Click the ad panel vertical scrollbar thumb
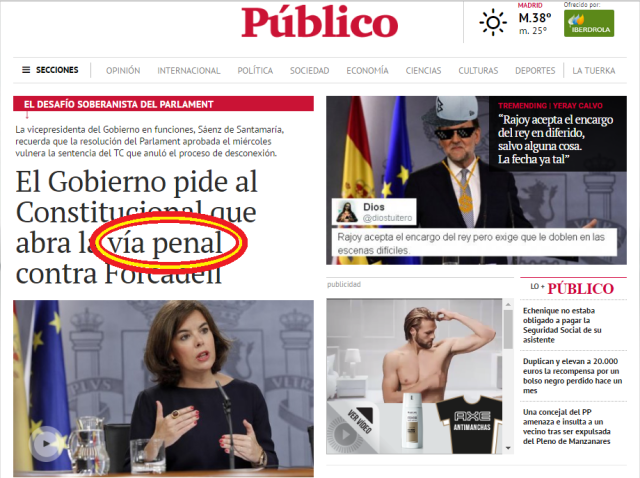 [508, 330]
